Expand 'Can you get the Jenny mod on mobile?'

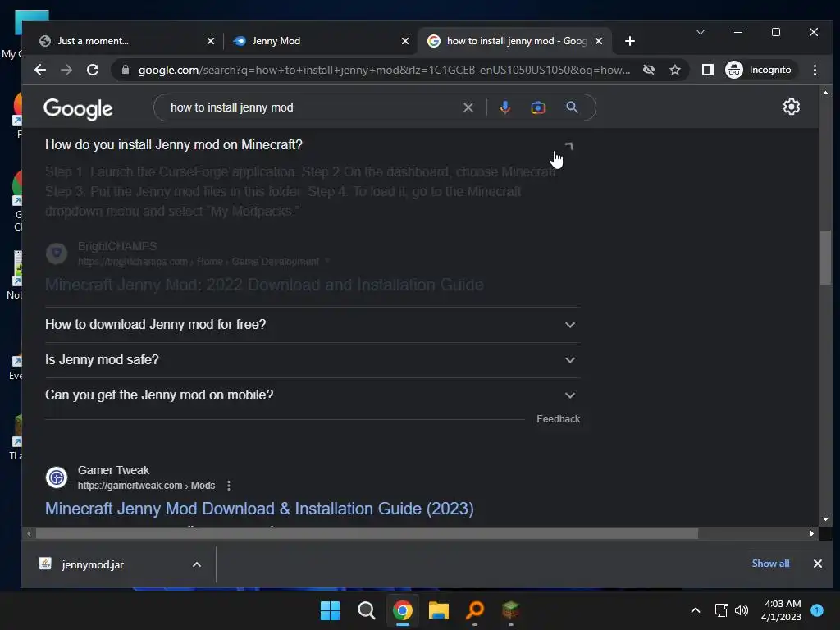pyautogui.click(x=313, y=395)
